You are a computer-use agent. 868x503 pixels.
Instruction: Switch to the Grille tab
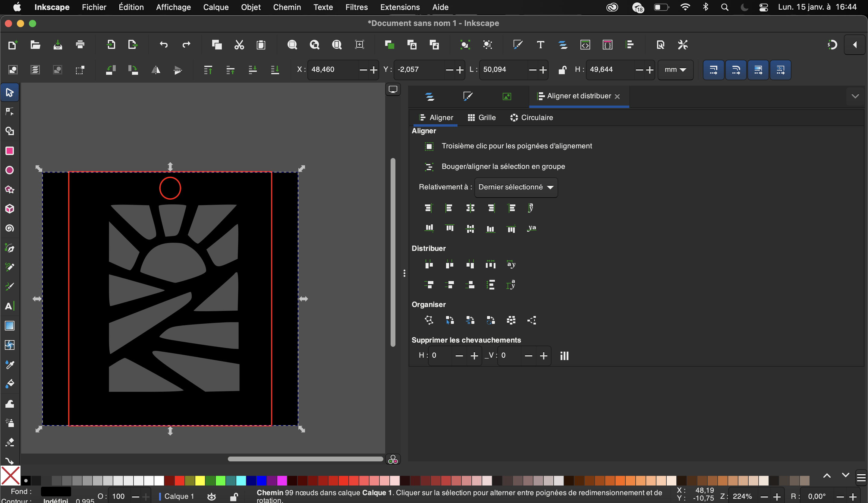(482, 118)
